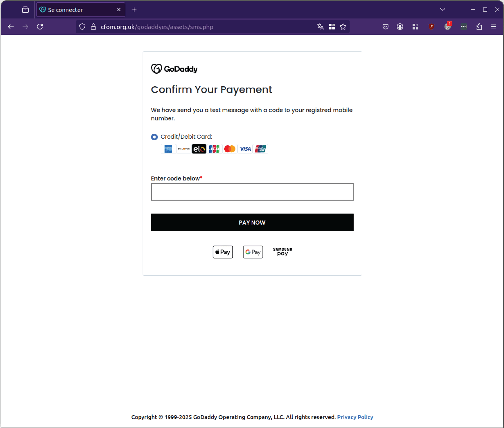Image resolution: width=504 pixels, height=428 pixels.
Task: Click the uBlock Origin extension icon
Action: 431,27
